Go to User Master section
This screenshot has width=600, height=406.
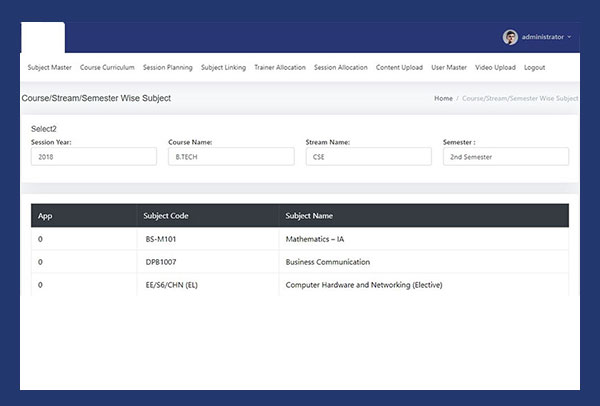449,67
